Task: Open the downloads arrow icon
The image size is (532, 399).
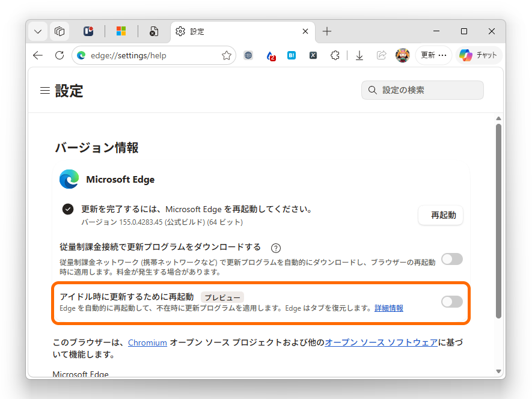Action: (359, 55)
